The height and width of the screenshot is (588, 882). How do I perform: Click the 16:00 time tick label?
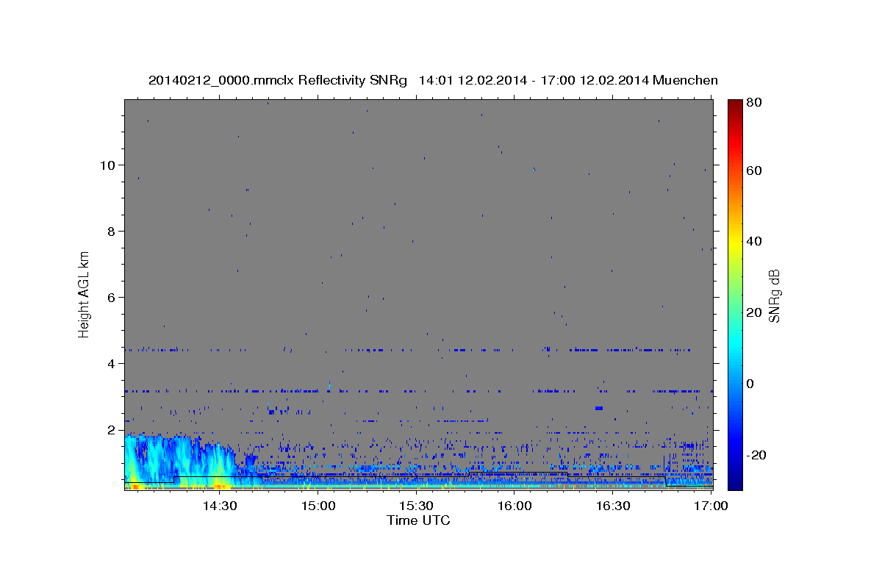pyautogui.click(x=514, y=506)
